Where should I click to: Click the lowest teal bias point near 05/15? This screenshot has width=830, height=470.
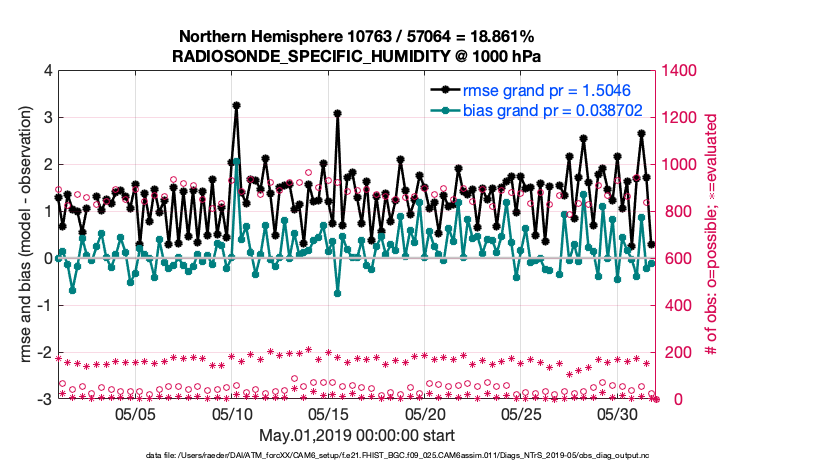[338, 293]
